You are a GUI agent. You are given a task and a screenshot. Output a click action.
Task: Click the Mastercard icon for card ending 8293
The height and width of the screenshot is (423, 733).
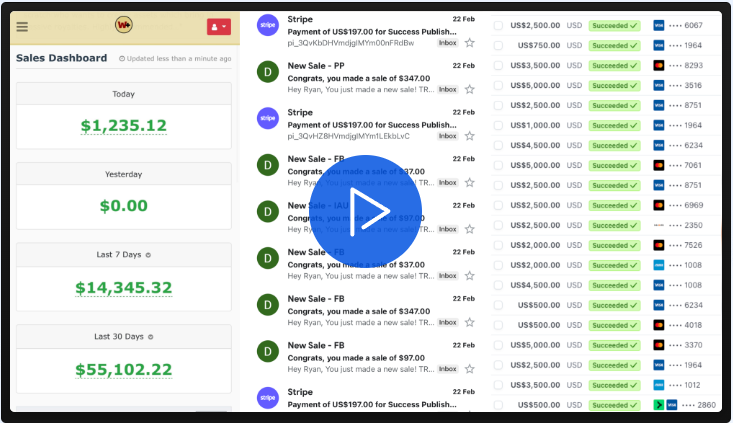(659, 65)
